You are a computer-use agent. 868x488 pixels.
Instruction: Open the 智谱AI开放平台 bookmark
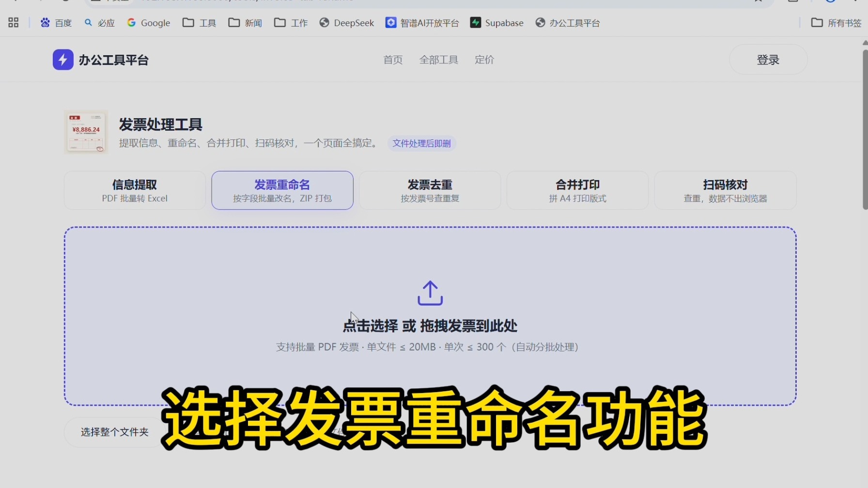coord(422,23)
